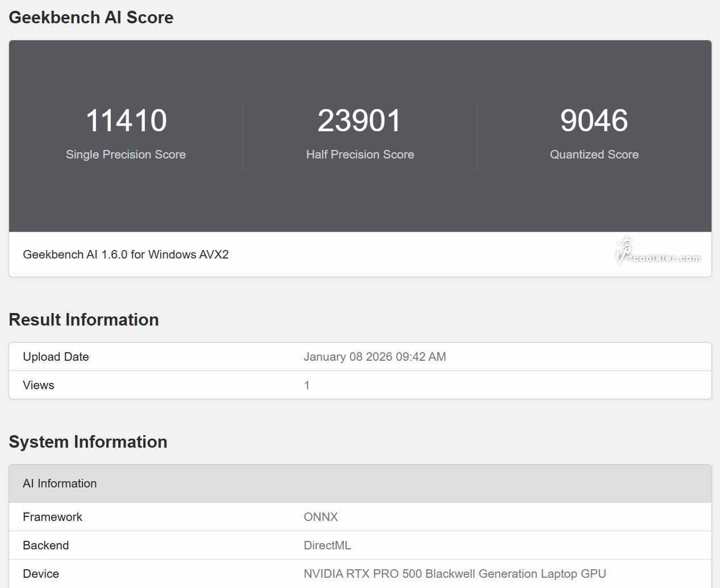Viewport: 720px width, 588px height.
Task: Select the 11410 single precision score number
Action: tap(126, 120)
